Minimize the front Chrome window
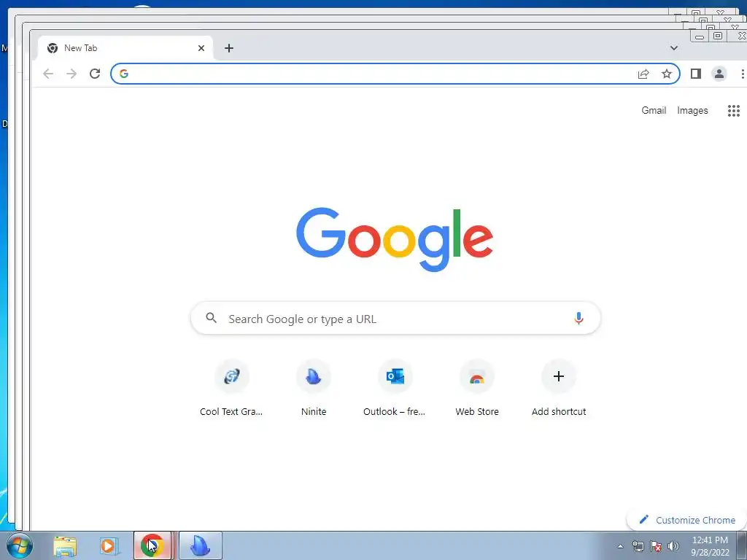The height and width of the screenshot is (560, 747). point(700,36)
